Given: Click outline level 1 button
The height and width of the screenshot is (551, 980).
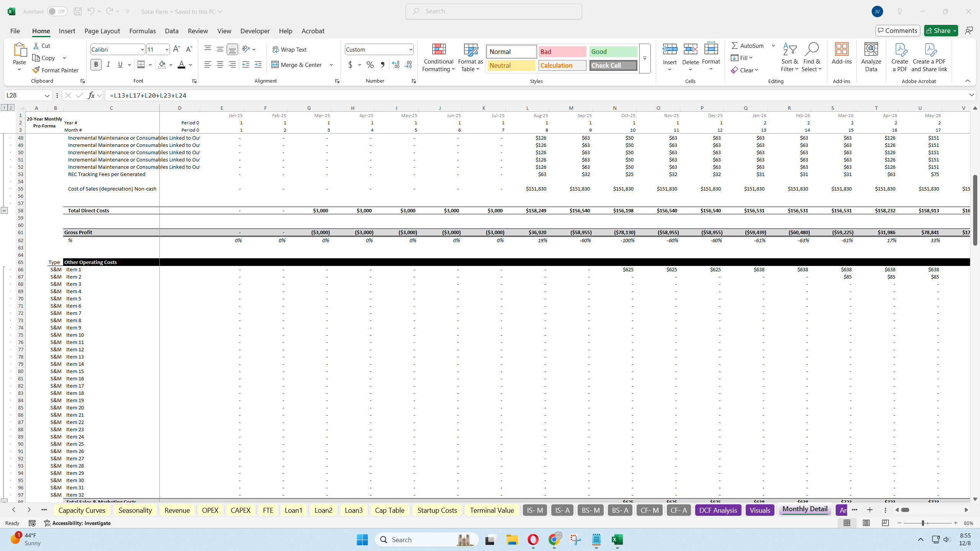Looking at the screenshot, I should [x=4, y=108].
